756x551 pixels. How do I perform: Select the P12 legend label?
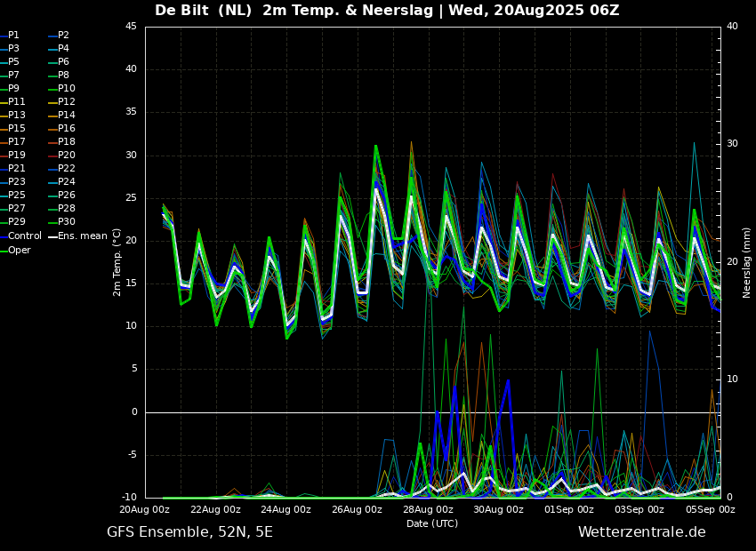point(67,102)
